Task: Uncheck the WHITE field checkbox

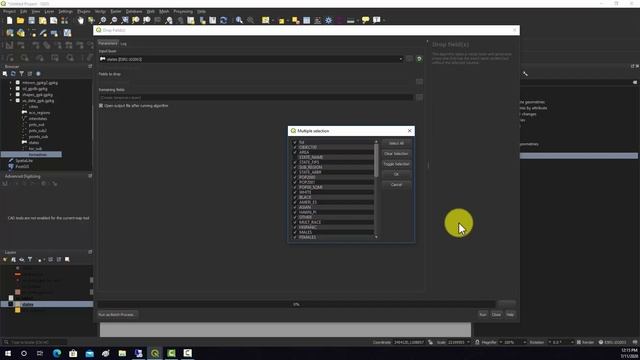Action: pyautogui.click(x=295, y=192)
